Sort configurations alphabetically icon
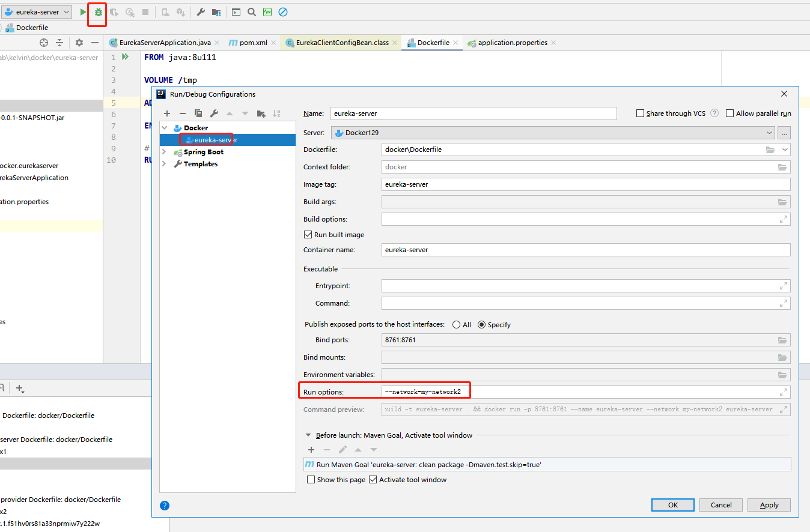Viewport: 810px width, 532px height. (276, 113)
